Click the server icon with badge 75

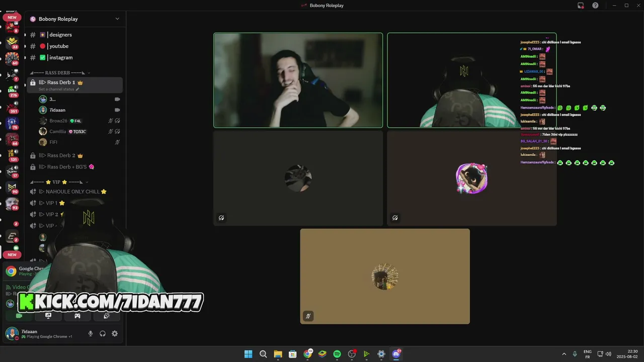point(12,123)
